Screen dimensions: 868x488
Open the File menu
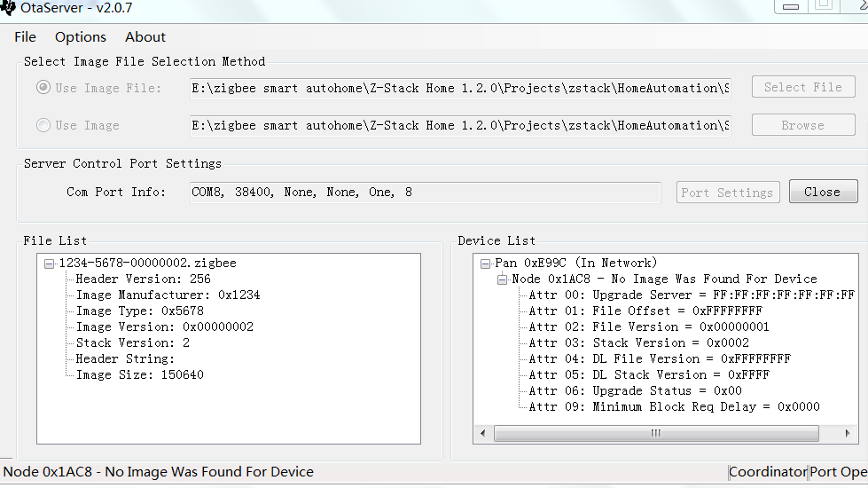coord(25,37)
